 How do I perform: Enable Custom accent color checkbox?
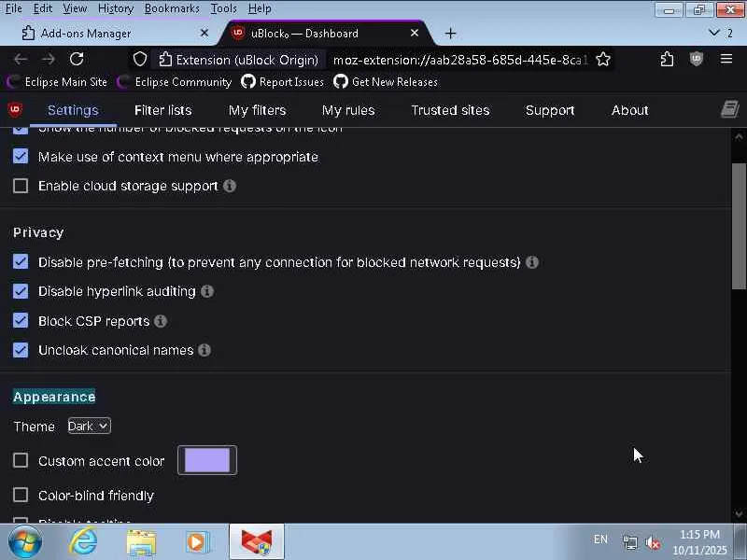pos(21,460)
